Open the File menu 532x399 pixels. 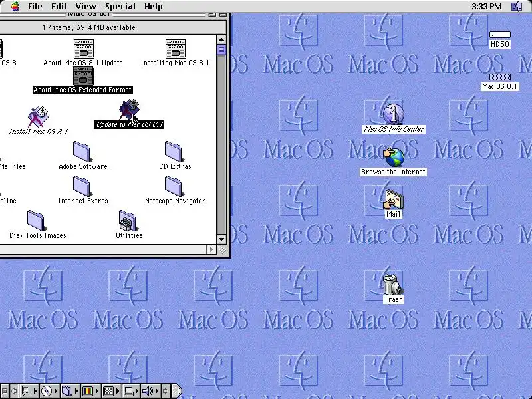pos(35,6)
